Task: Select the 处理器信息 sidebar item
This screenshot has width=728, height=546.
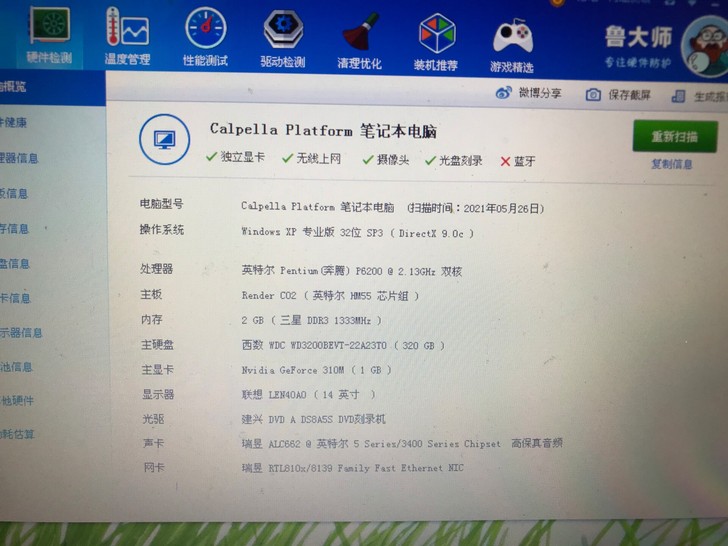Action: click(x=19, y=158)
